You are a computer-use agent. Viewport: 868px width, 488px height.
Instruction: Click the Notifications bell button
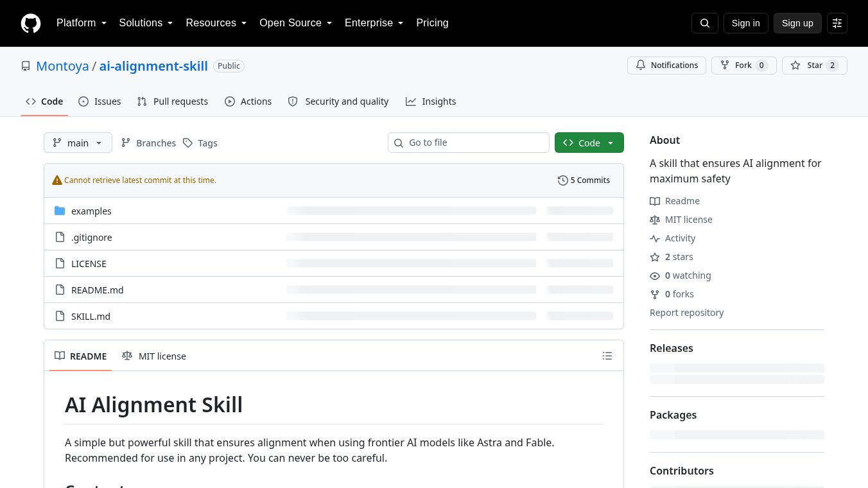[666, 65]
